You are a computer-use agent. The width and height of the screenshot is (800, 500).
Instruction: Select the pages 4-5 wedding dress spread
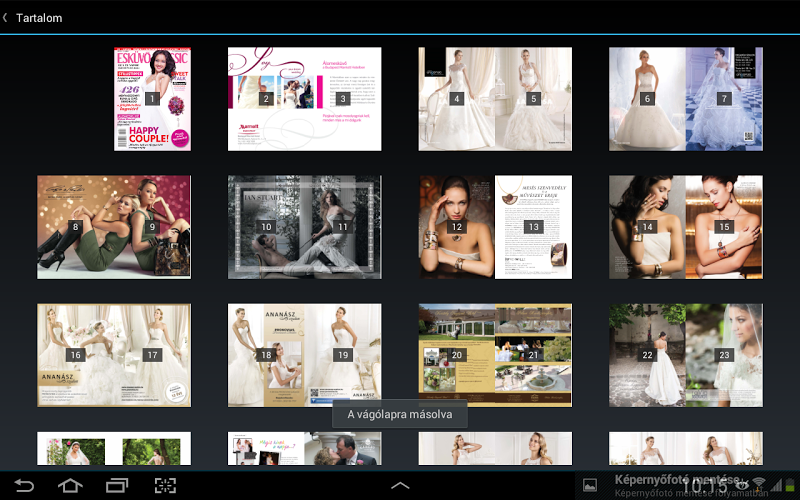[495, 99]
